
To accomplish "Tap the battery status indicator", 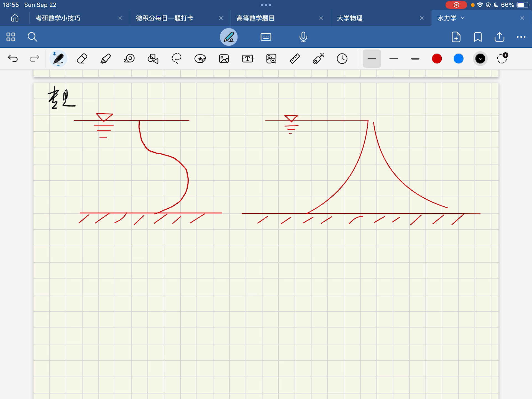I will [x=523, y=5].
